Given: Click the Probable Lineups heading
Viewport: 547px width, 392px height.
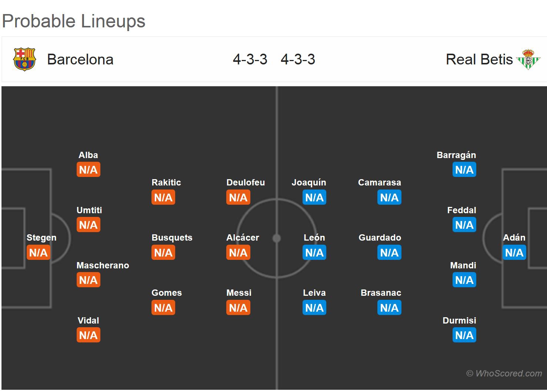Looking at the screenshot, I should (74, 21).
